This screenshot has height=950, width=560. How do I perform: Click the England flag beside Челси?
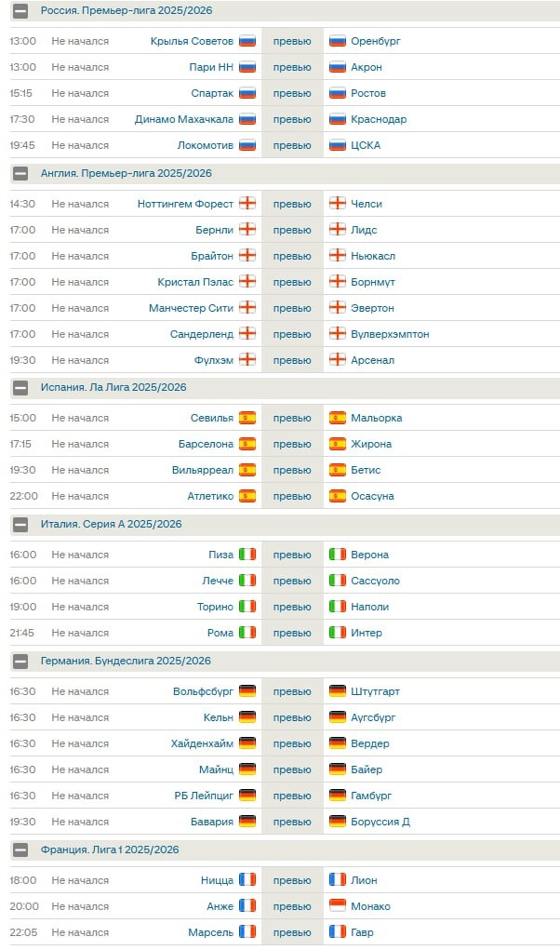point(338,204)
